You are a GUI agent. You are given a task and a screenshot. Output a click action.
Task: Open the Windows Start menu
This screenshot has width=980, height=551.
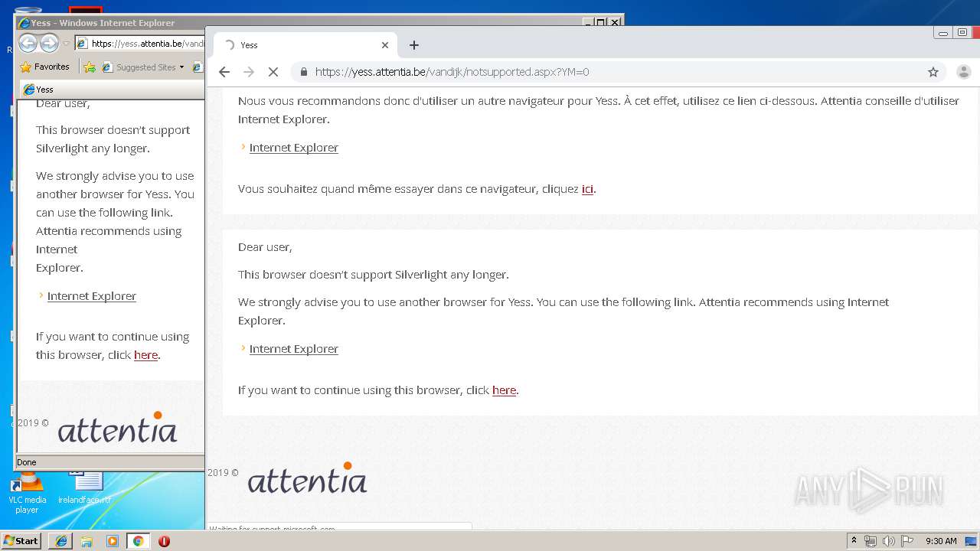point(21,541)
